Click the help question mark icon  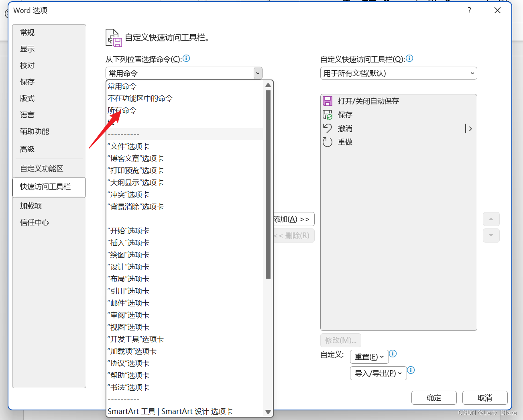pyautogui.click(x=469, y=10)
